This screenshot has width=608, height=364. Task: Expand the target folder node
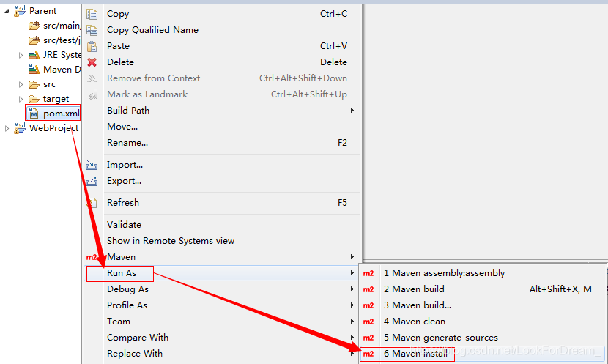(21, 99)
